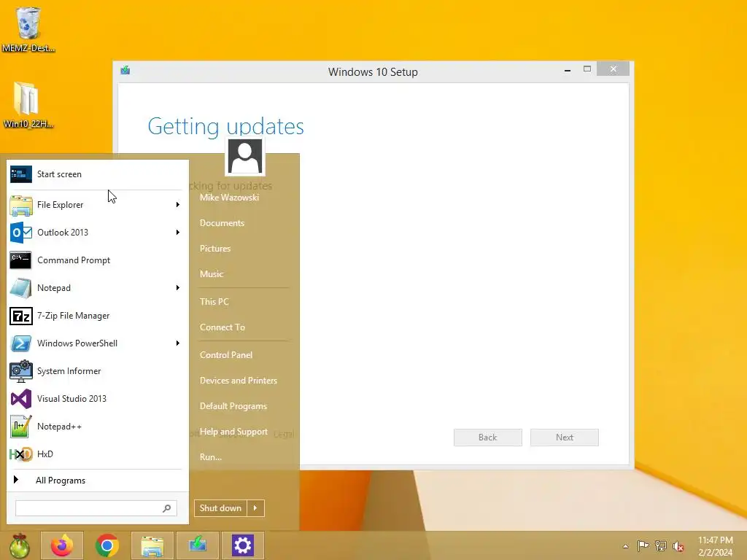Open Shut down options arrow

point(256,508)
